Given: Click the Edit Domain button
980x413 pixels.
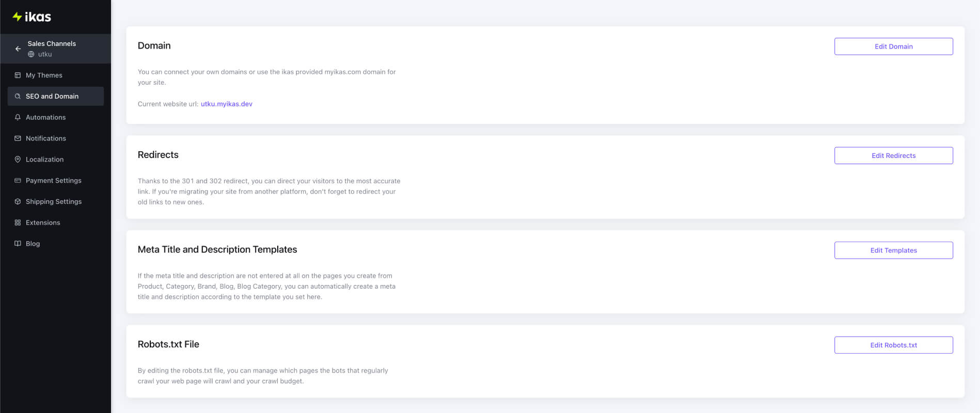Looking at the screenshot, I should 893,46.
